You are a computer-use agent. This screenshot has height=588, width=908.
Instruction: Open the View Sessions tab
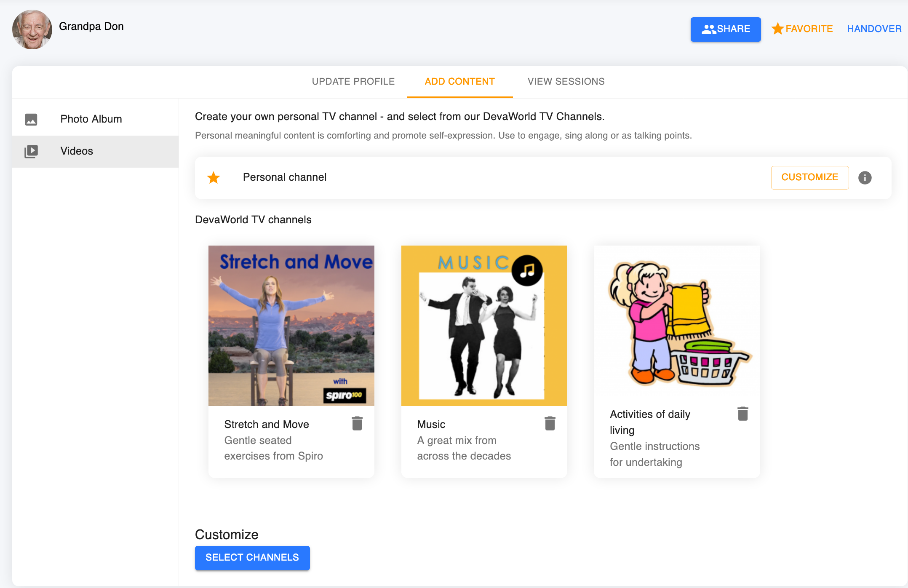[566, 81]
